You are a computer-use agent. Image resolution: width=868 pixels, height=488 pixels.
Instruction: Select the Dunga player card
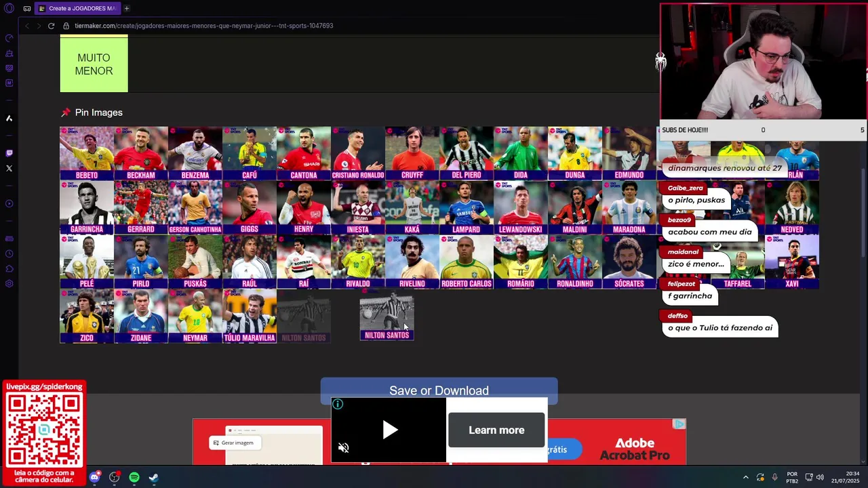575,153
